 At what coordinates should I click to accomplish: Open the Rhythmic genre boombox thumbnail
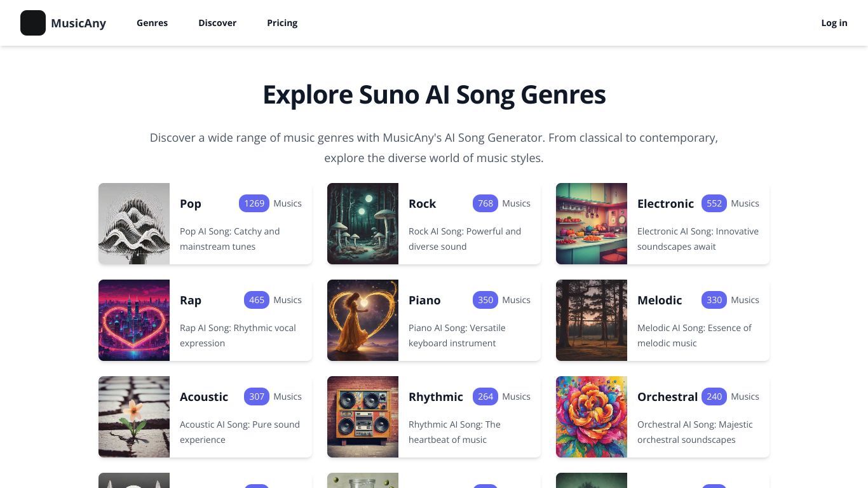(363, 417)
